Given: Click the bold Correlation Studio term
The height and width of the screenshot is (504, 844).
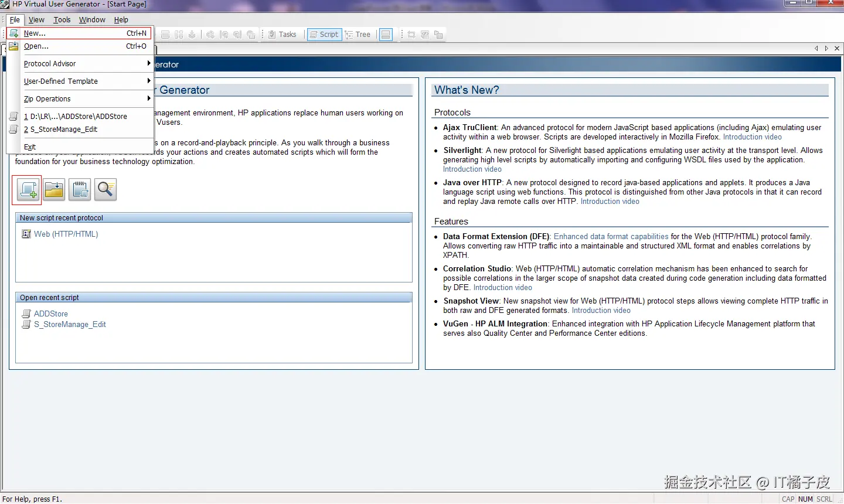Looking at the screenshot, I should click(x=477, y=269).
